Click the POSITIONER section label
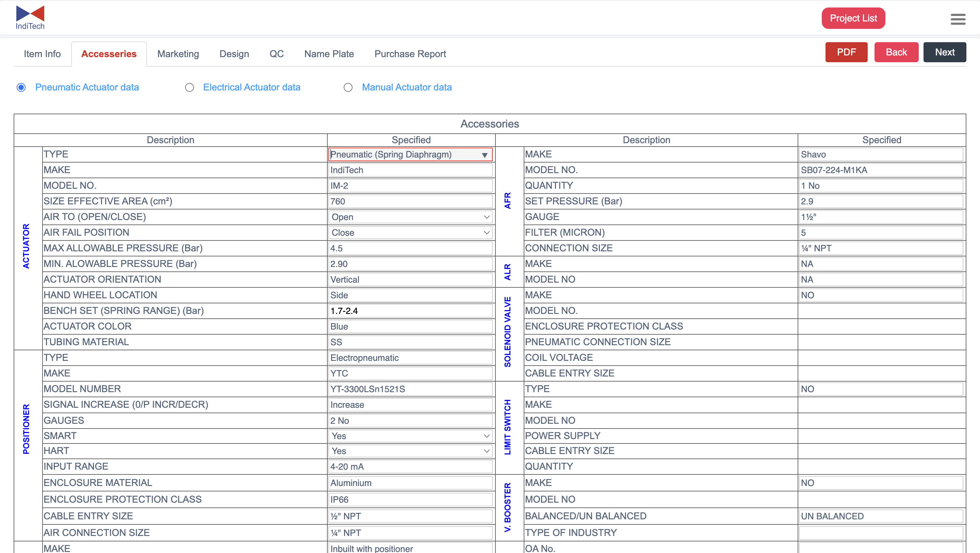 click(26, 429)
